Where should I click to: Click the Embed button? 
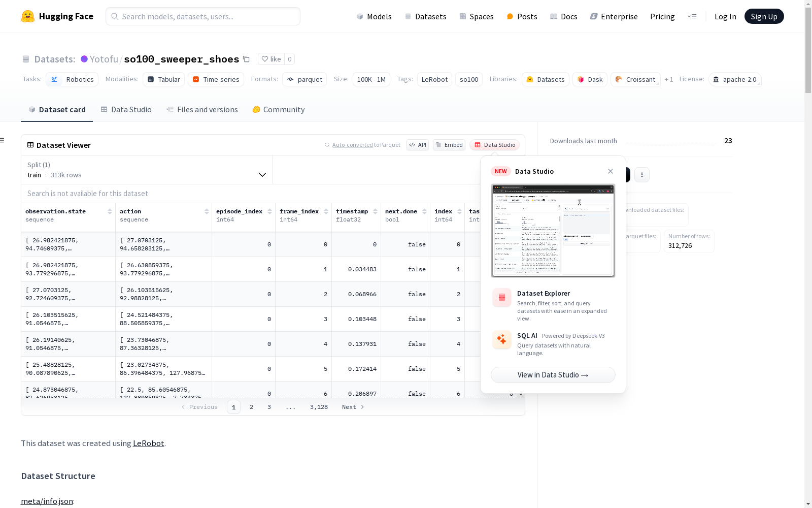click(449, 145)
